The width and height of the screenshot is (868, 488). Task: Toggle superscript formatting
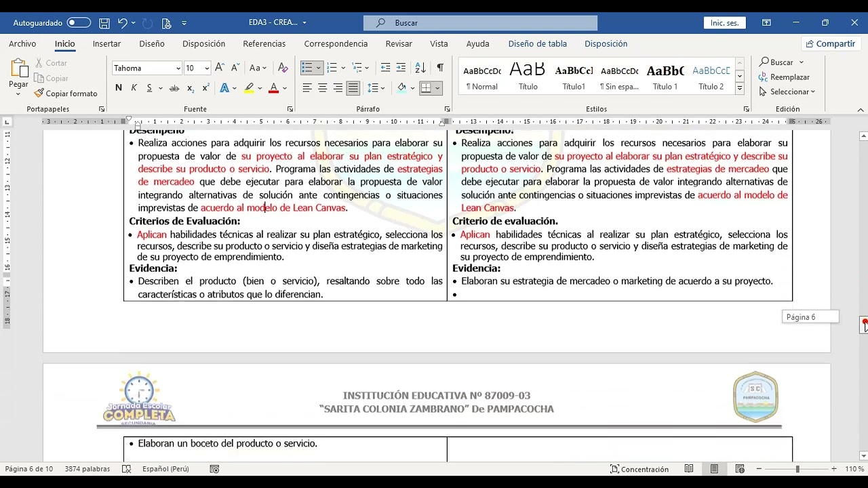point(205,88)
